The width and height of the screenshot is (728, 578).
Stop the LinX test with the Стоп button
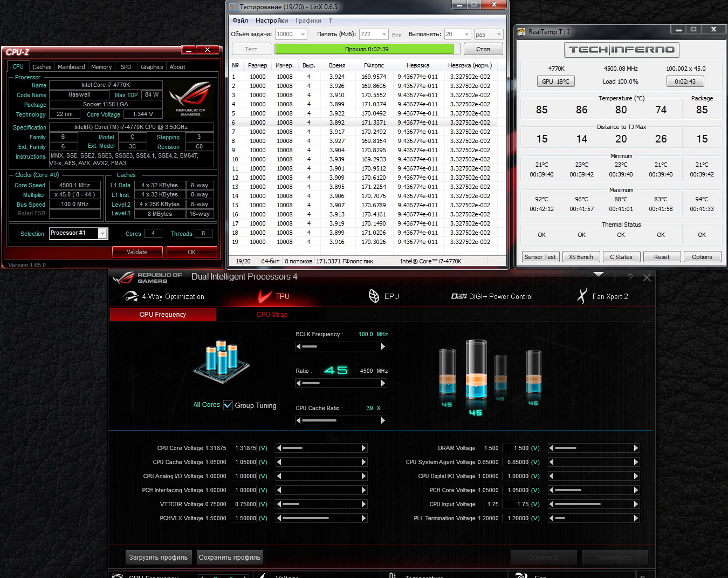[483, 49]
